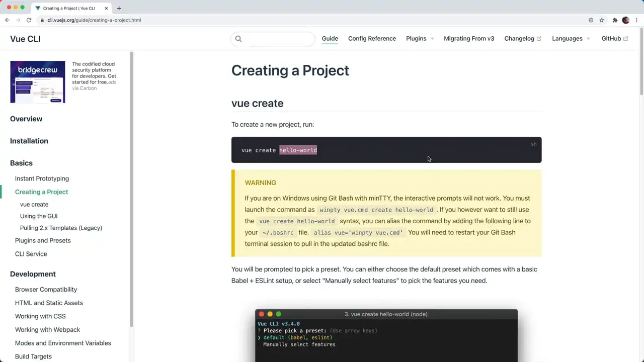Click the page vertical scrollbar

point(641,60)
